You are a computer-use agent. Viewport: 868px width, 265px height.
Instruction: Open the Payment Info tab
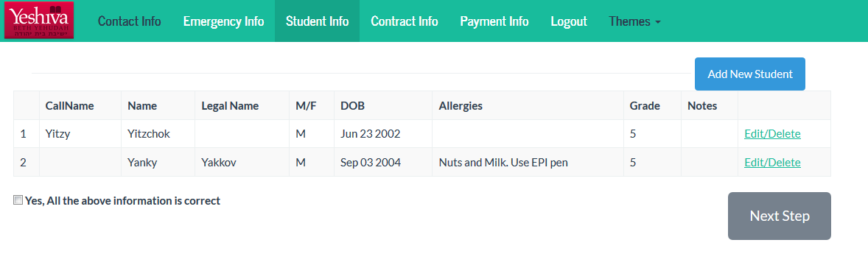point(494,21)
